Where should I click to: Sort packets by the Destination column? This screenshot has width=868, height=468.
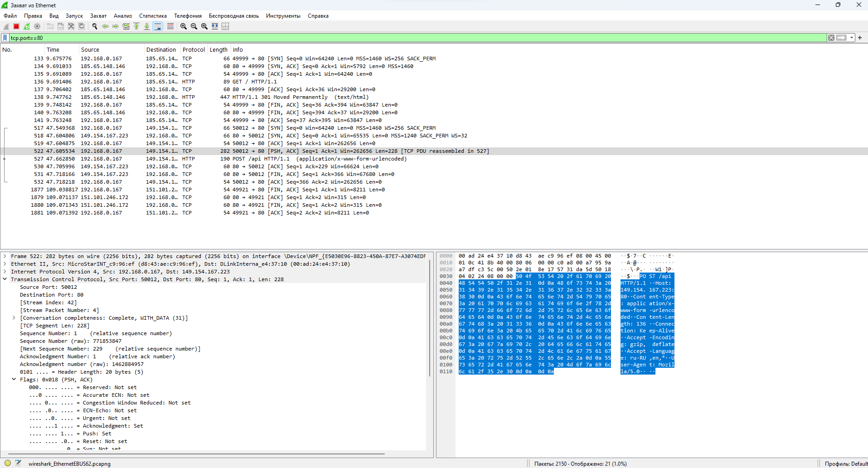[x=162, y=50]
